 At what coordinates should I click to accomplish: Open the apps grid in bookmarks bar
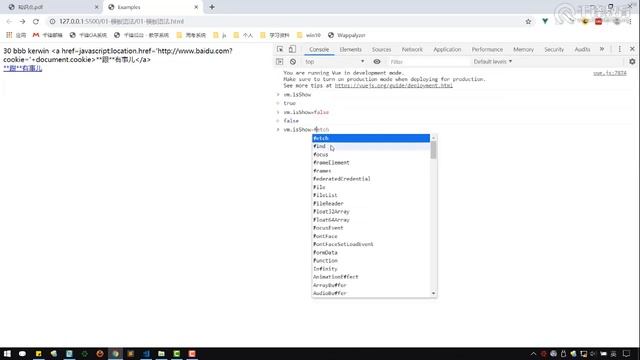[x=16, y=35]
